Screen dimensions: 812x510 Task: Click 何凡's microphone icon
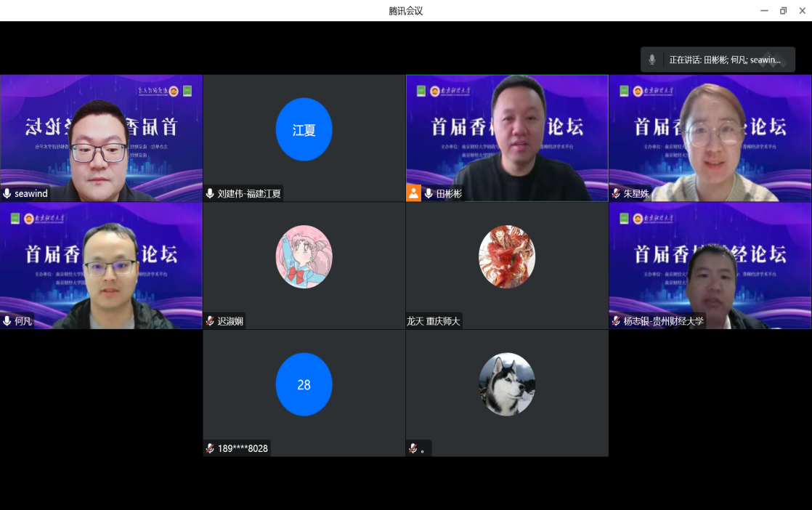7,321
